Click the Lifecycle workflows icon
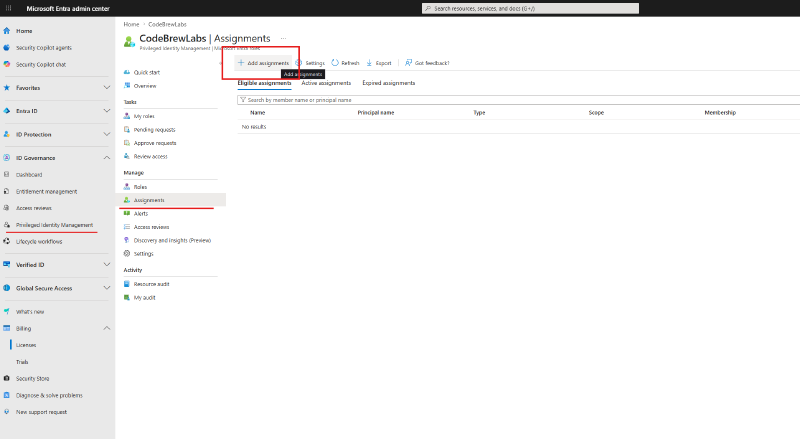 click(x=7, y=241)
